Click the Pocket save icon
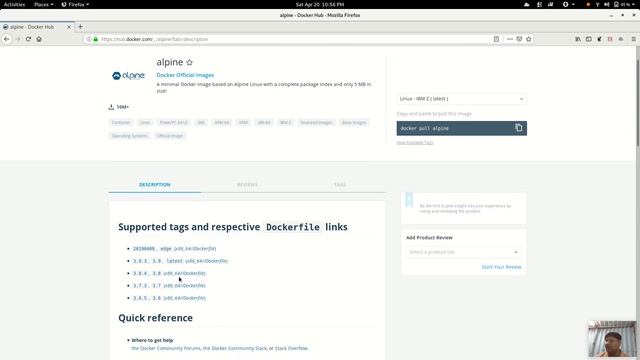Viewport: 640px width, 360px height. click(519, 39)
